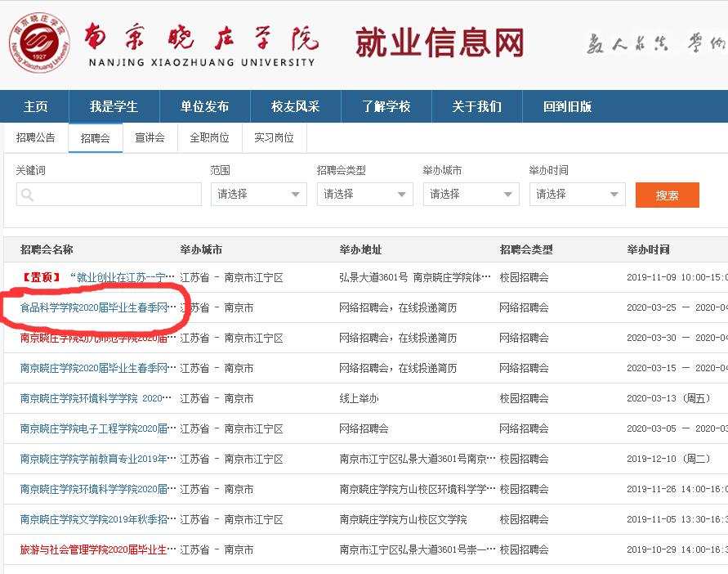728x574 pixels.
Task: Expand the 举办时间 dropdown
Action: 577,194
